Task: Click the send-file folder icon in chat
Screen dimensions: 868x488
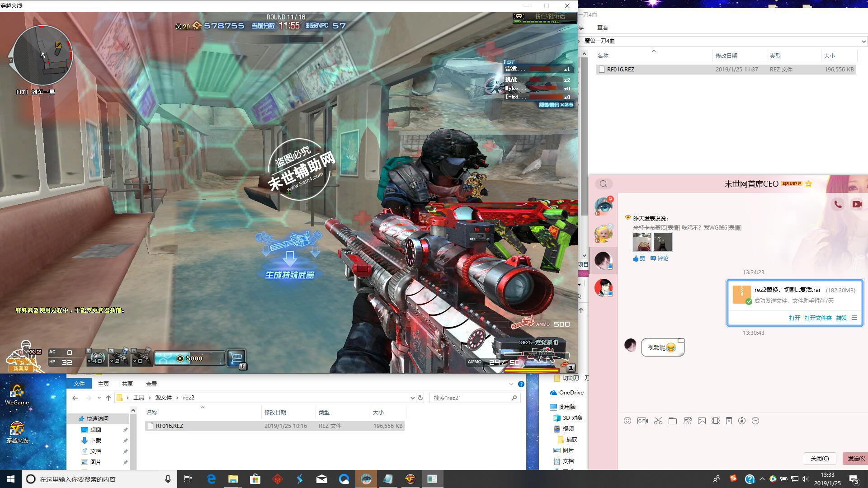Action: [x=673, y=421]
